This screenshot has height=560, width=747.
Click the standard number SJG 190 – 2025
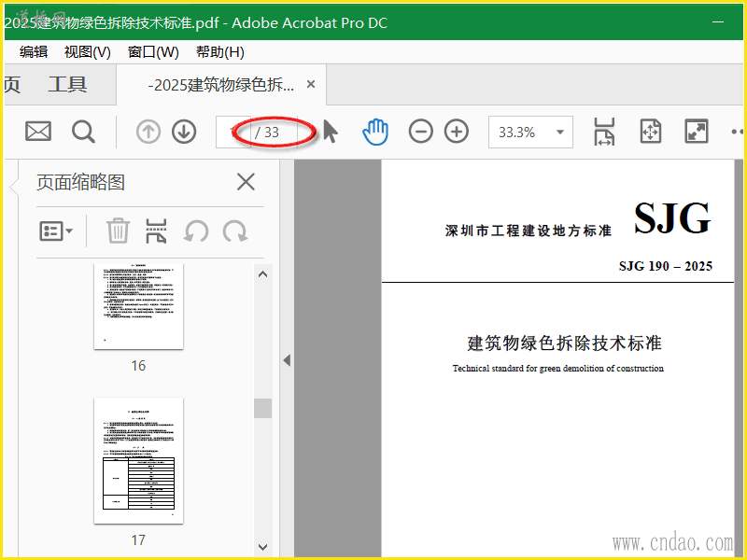tap(666, 266)
